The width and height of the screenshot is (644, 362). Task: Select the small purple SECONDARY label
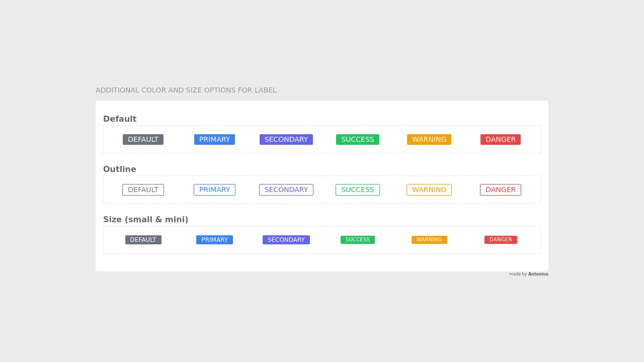[286, 240]
